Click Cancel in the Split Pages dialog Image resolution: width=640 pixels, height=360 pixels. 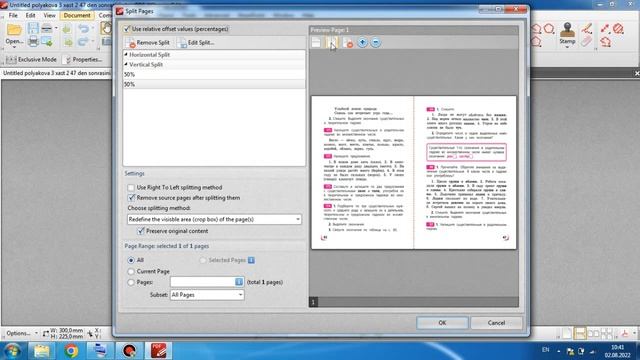tap(496, 322)
